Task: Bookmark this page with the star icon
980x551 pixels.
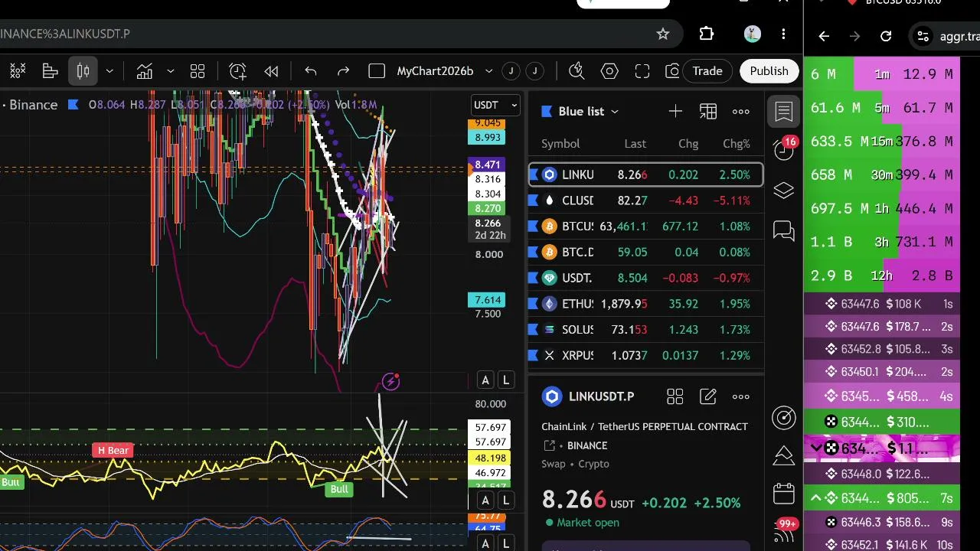Action: 663,34
